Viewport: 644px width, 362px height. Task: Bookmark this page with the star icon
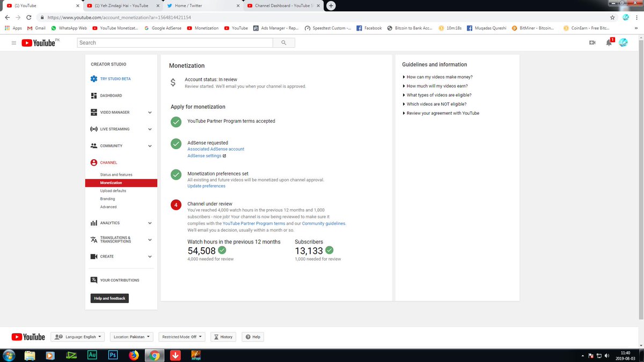612,17
